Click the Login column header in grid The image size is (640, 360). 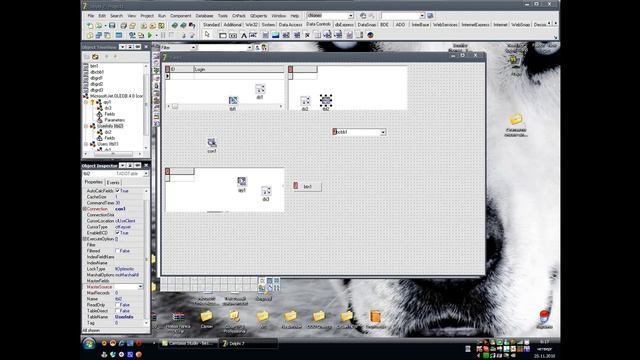[x=238, y=69]
